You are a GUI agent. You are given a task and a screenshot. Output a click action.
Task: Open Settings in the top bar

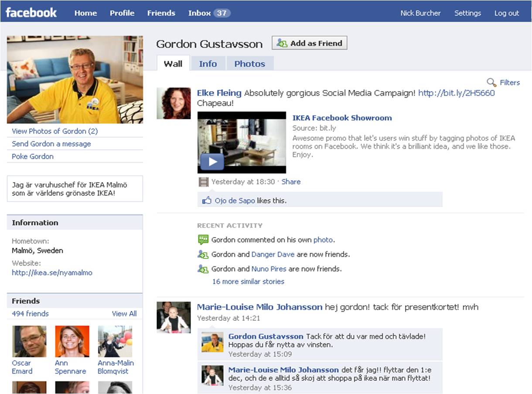[467, 13]
